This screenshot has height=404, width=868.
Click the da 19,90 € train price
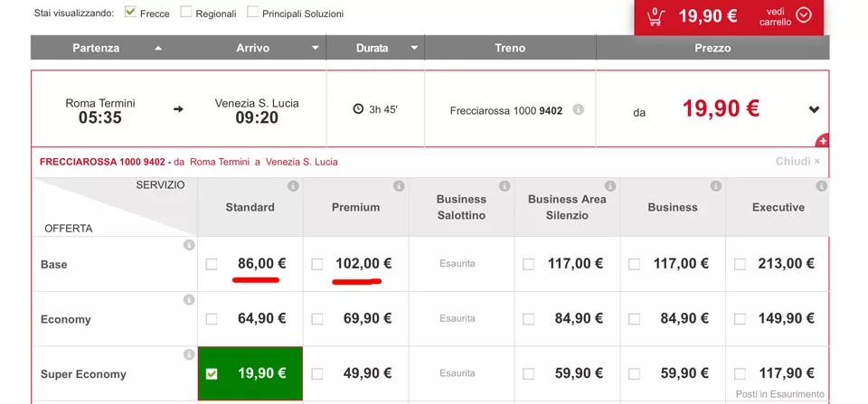[721, 108]
